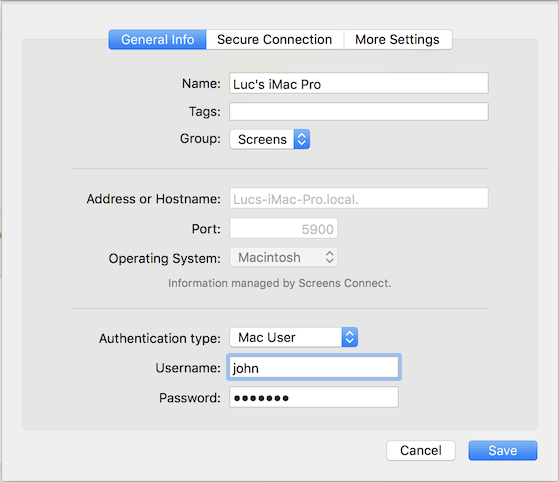Open the Group dropdown showing Screens
The image size is (559, 482).
tap(270, 139)
